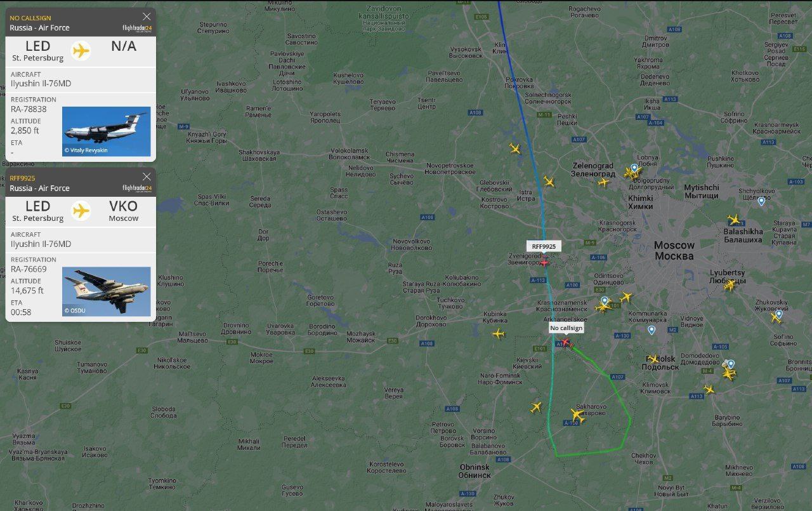812x511 pixels.
Task: Select the red RFF9925 aircraft on map
Action: click(544, 262)
